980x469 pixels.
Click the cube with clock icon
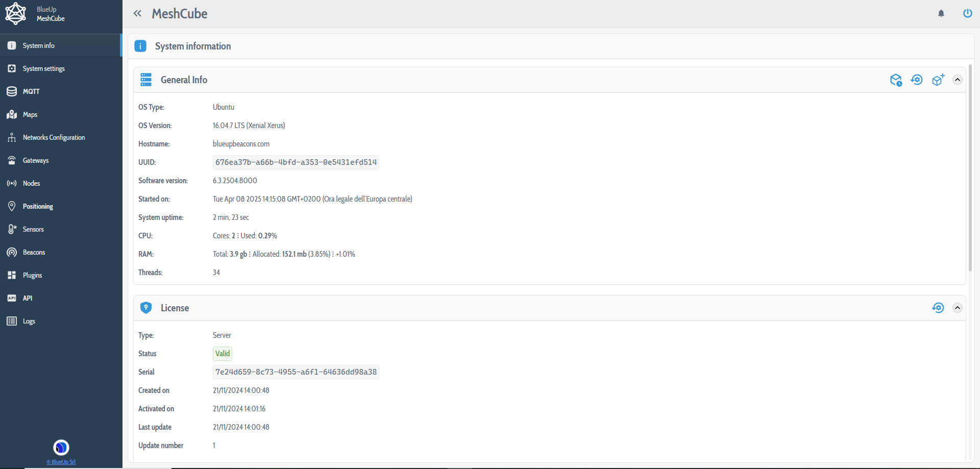[896, 80]
